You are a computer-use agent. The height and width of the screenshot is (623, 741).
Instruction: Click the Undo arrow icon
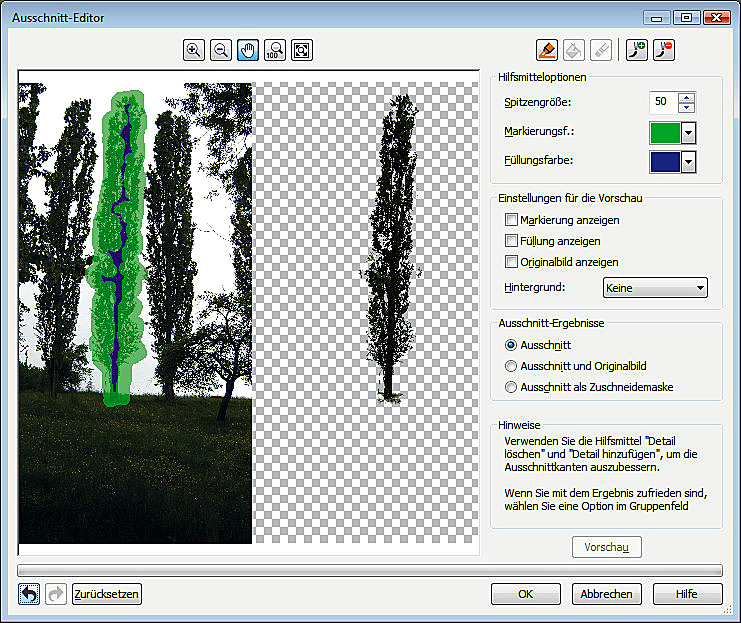tap(29, 594)
